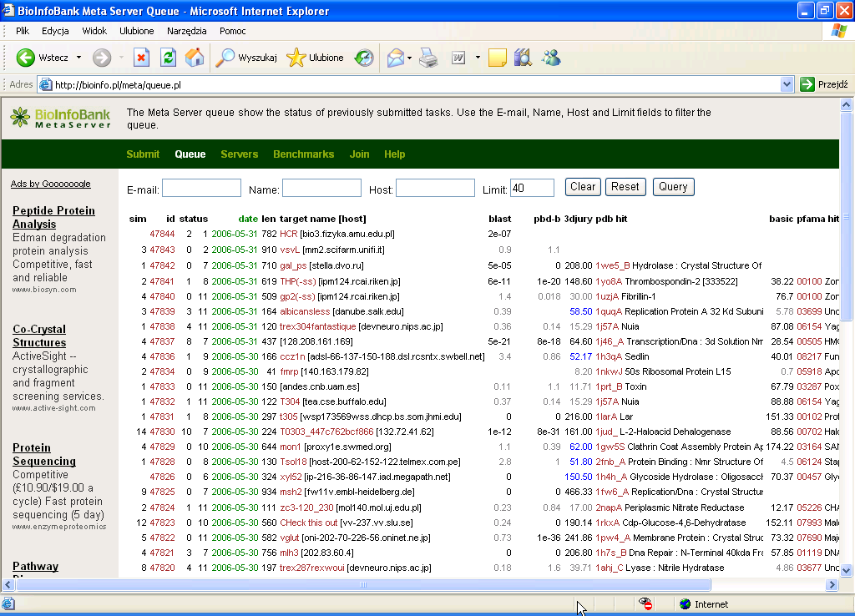
Task: Open the Pomoc menu
Action: (232, 31)
